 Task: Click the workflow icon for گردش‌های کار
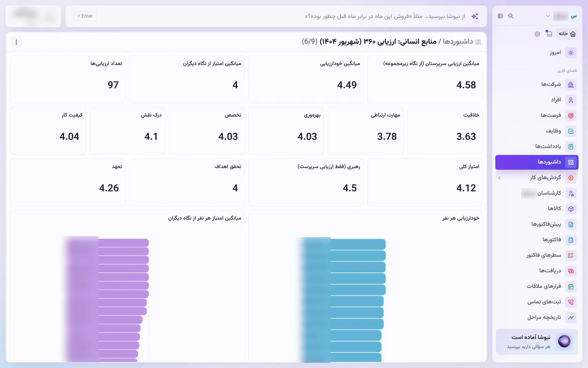point(571,178)
